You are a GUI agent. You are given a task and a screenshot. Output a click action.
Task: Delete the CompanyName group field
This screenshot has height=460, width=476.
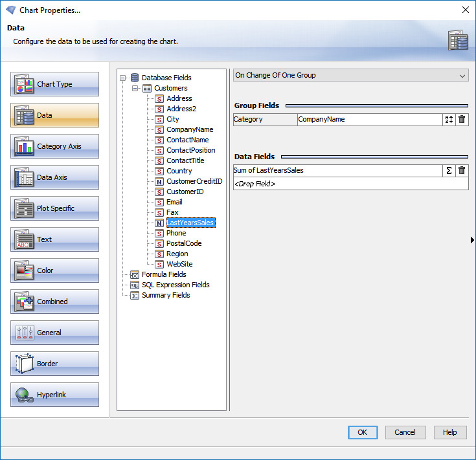462,120
